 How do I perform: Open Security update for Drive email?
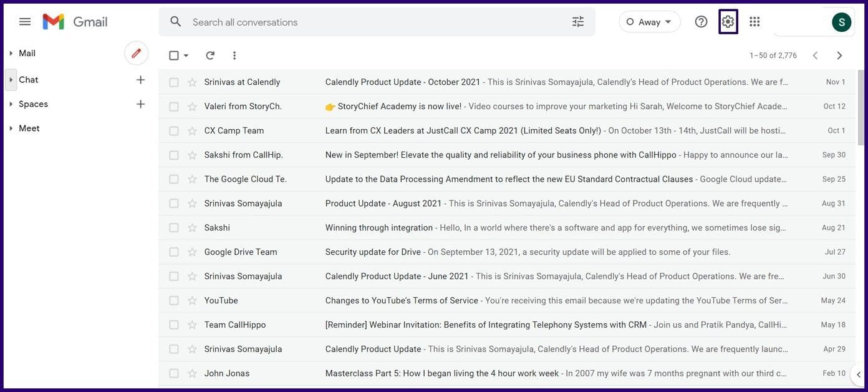tap(507, 252)
